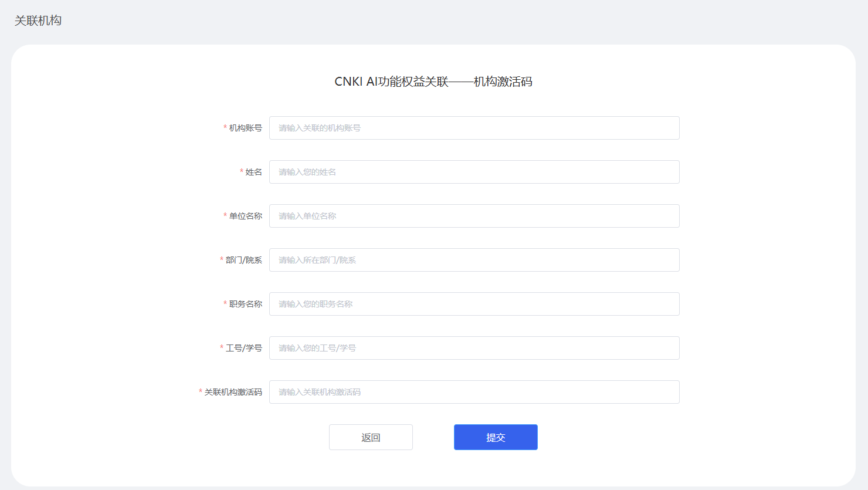868x490 pixels.
Task: Focus the 姓名 text box
Action: [x=474, y=172]
